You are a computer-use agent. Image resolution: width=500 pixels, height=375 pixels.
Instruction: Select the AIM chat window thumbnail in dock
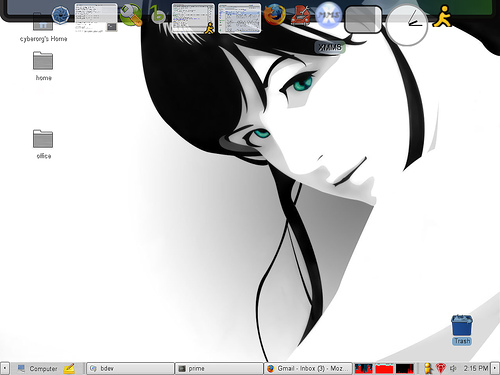(x=193, y=19)
